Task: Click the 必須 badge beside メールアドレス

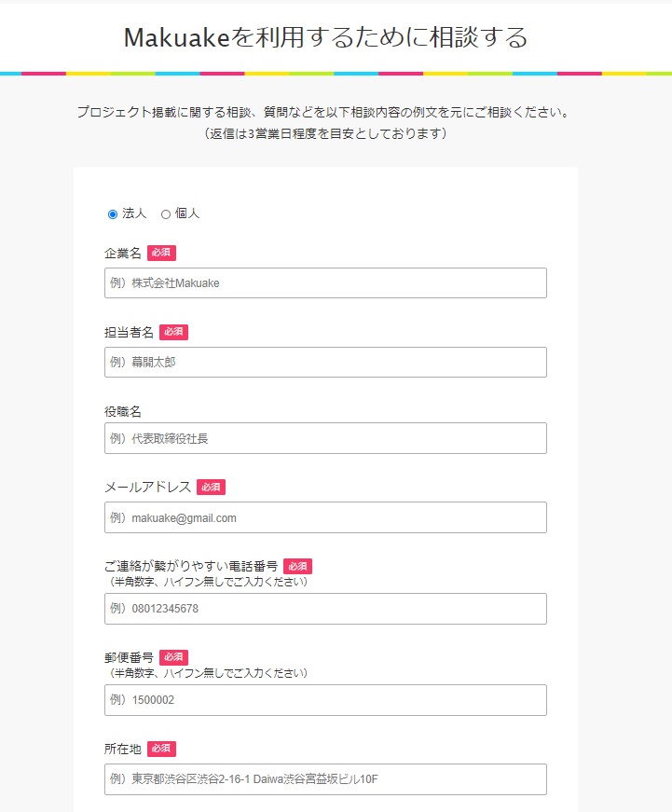Action: coord(211,488)
